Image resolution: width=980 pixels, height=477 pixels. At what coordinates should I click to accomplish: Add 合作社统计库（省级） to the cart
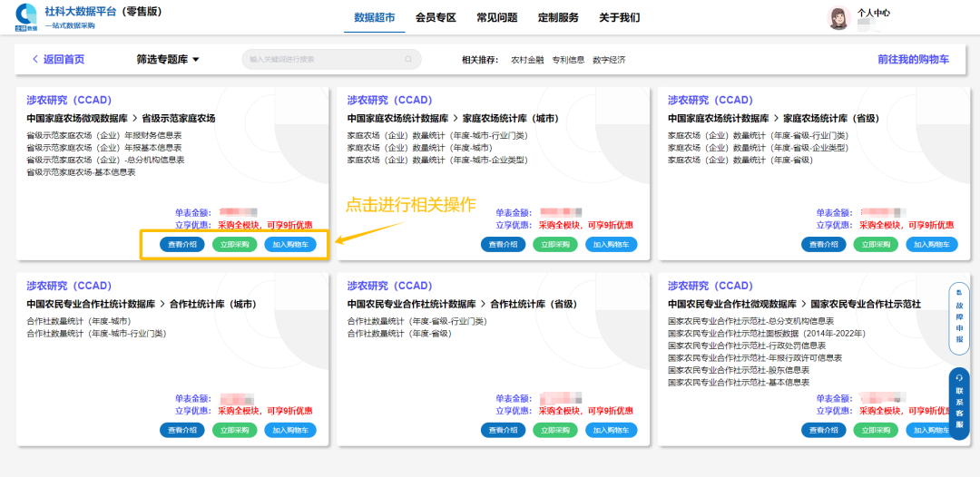(x=612, y=430)
